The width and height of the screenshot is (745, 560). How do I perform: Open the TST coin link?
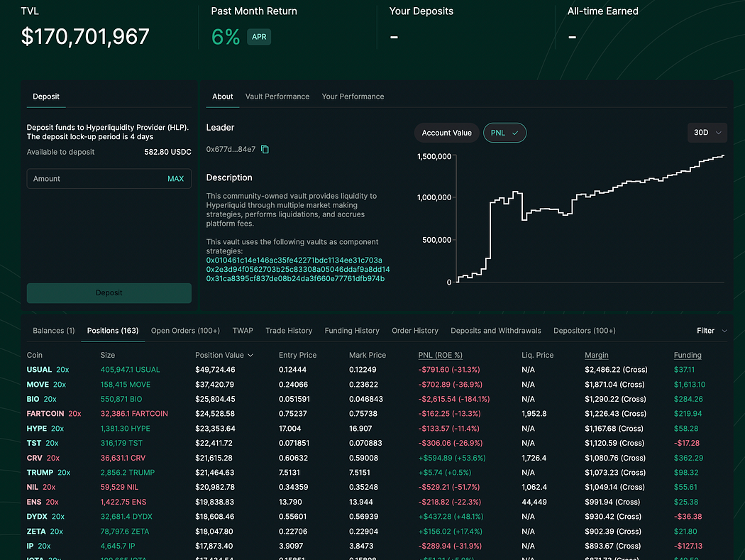point(34,443)
